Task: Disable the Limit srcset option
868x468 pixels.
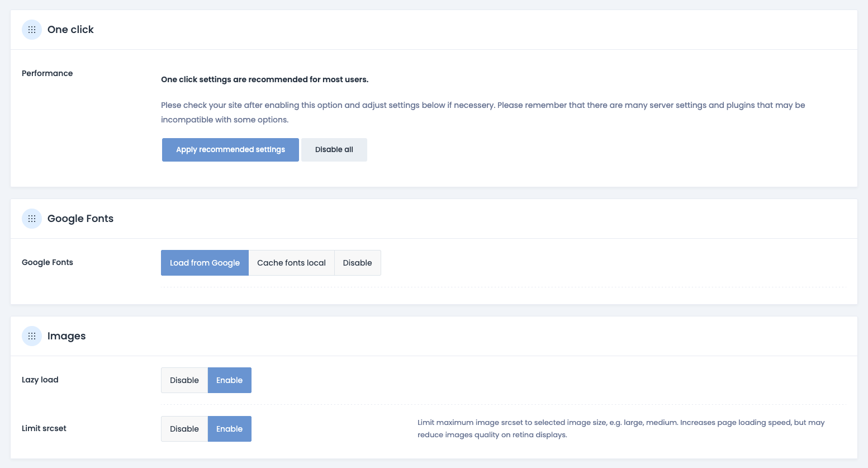Action: click(x=184, y=429)
